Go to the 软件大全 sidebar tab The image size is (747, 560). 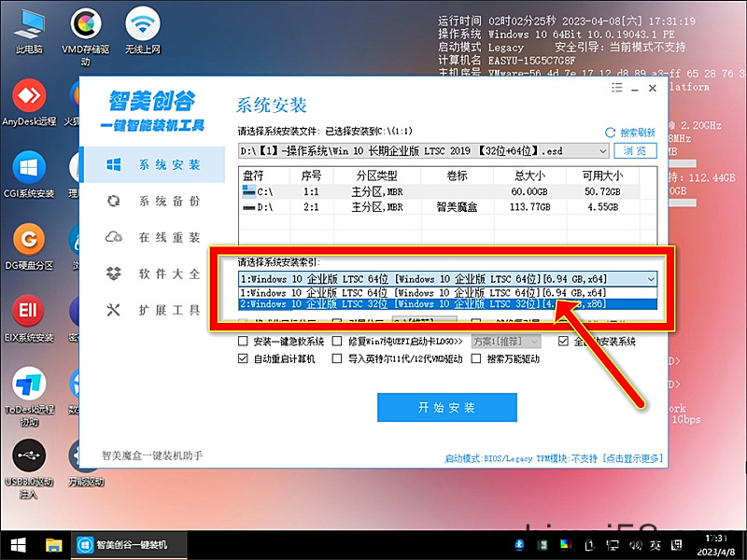coord(153,273)
